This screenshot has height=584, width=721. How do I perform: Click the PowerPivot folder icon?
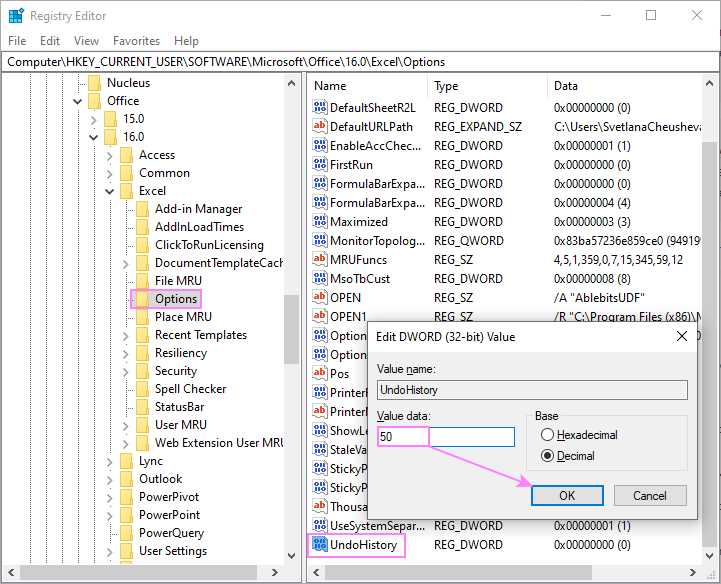[126, 497]
